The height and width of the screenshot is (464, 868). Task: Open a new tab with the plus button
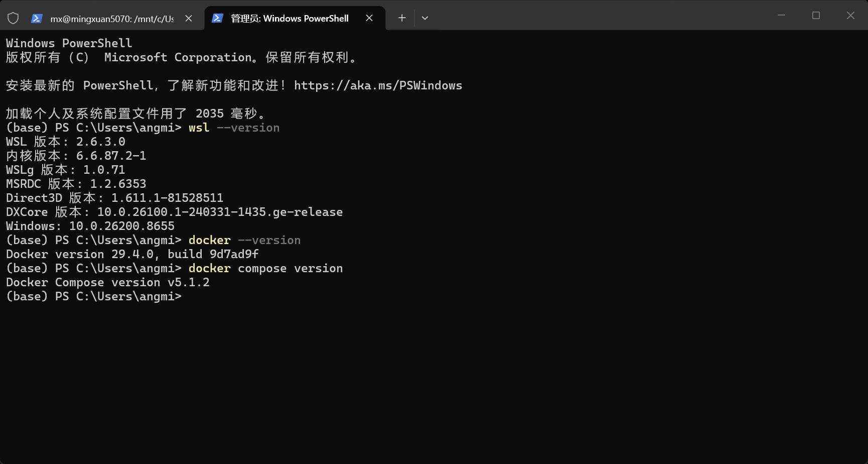pos(402,18)
